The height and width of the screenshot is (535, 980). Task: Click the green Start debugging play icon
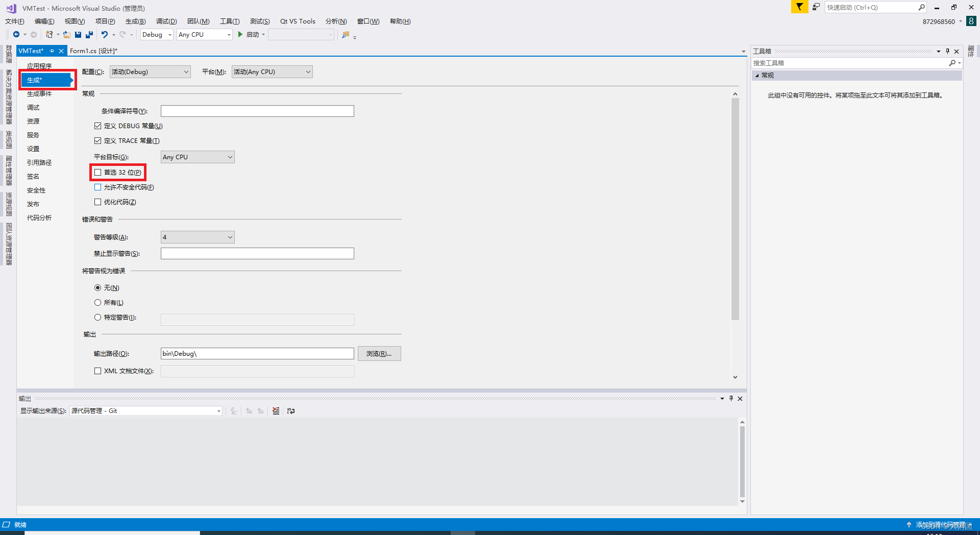pos(240,34)
